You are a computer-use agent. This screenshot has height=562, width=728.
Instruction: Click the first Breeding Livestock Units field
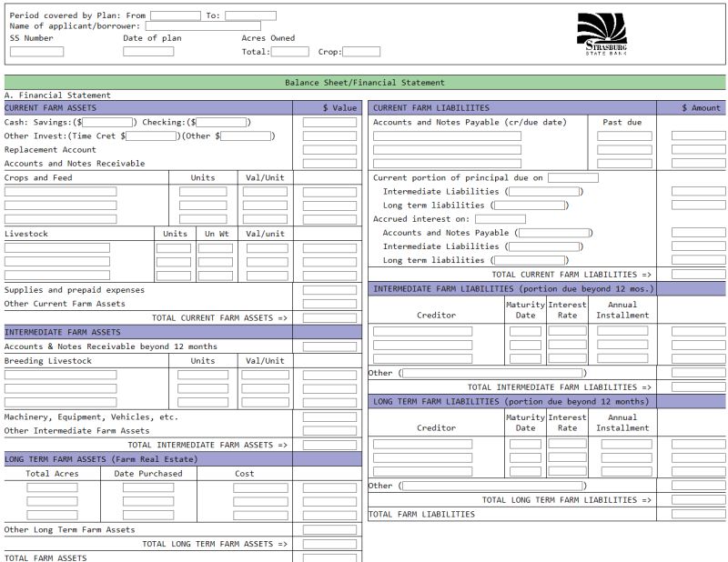[x=203, y=375]
